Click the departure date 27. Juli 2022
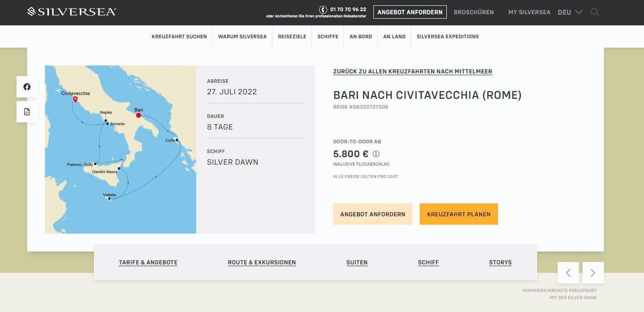This screenshot has height=312, width=644. point(232,92)
